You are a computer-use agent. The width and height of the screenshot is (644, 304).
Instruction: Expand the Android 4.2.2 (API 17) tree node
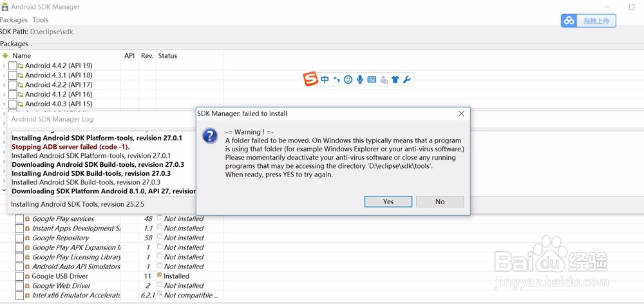pyautogui.click(x=4, y=85)
